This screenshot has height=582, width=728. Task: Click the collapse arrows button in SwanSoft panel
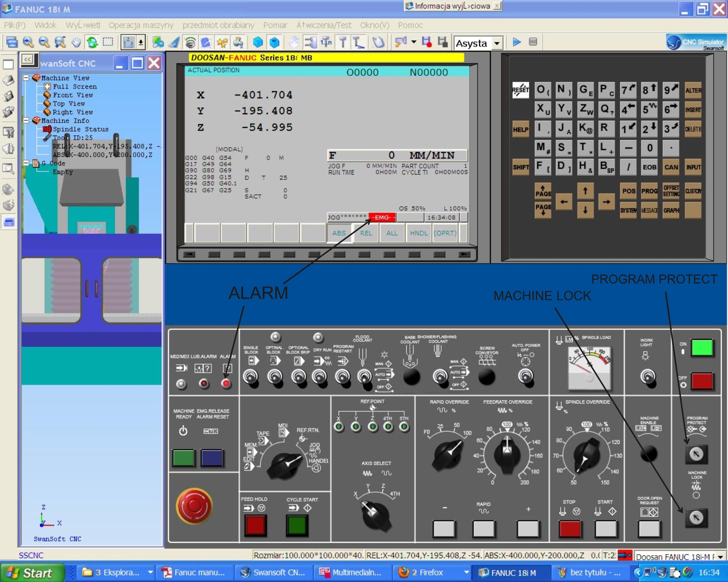(27, 59)
